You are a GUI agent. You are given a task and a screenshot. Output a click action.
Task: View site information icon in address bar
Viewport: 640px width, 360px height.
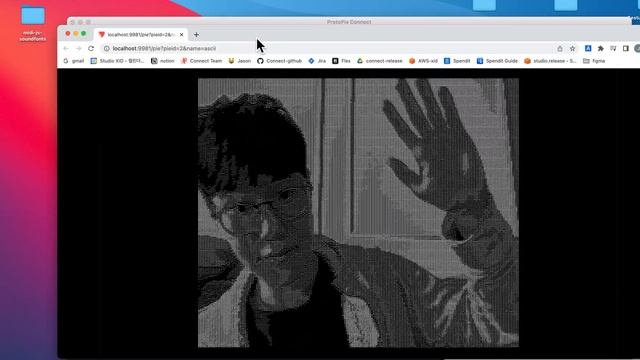click(x=106, y=49)
